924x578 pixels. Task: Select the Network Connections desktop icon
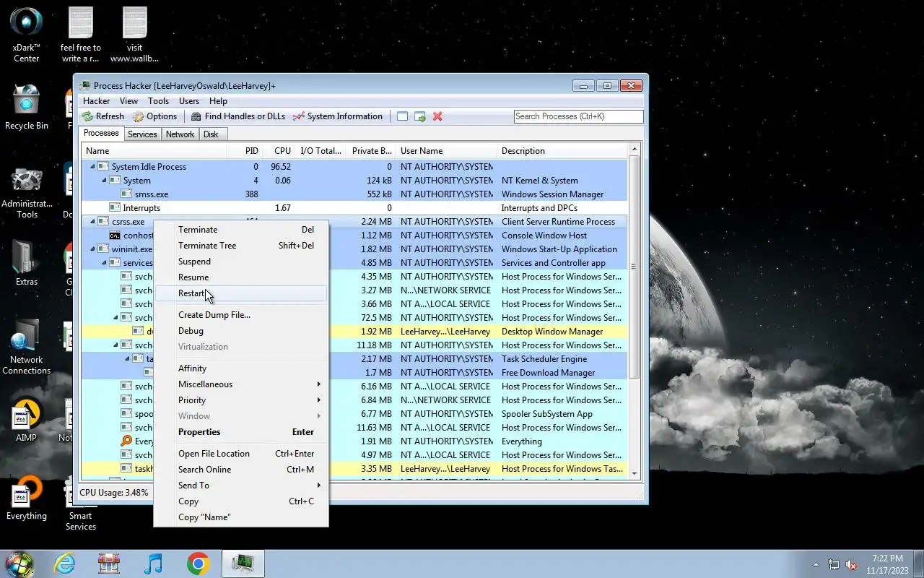(27, 347)
